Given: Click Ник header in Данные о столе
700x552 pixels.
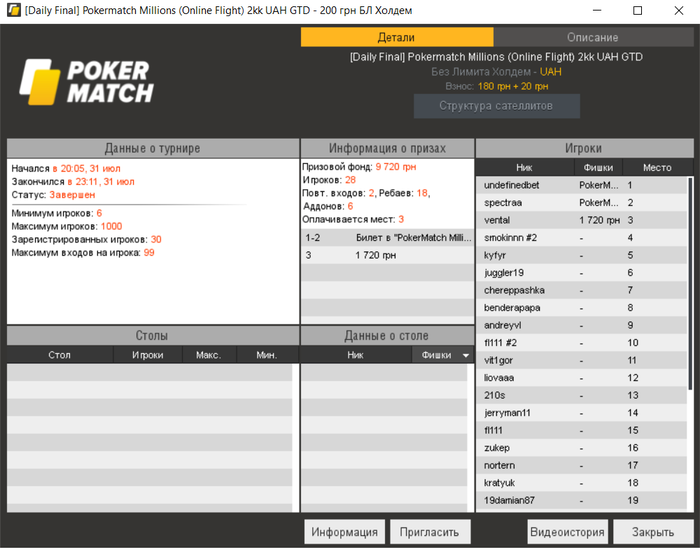Looking at the screenshot, I should (356, 355).
